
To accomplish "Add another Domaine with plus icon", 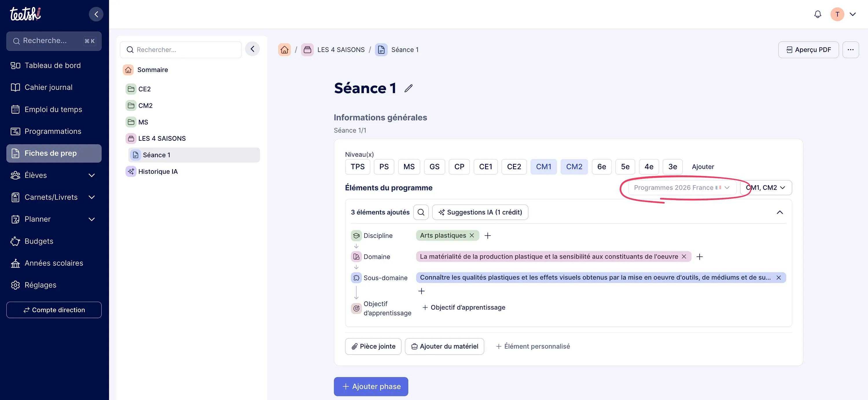I will tap(700, 257).
